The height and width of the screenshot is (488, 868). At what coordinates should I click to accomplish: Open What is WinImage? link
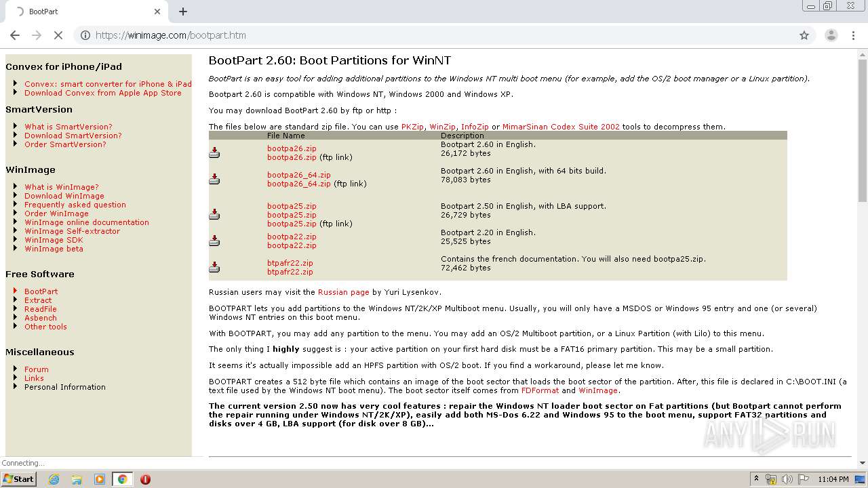pyautogui.click(x=62, y=187)
